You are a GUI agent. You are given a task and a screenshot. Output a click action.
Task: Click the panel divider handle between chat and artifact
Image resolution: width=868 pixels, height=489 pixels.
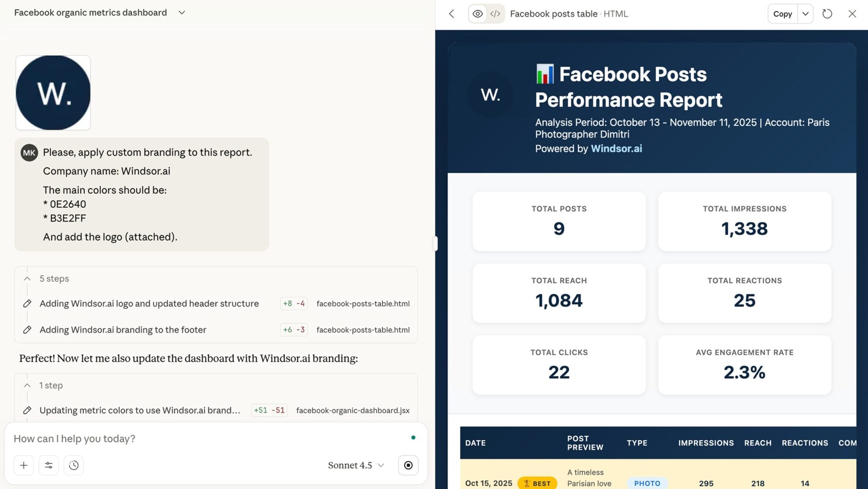[435, 244]
